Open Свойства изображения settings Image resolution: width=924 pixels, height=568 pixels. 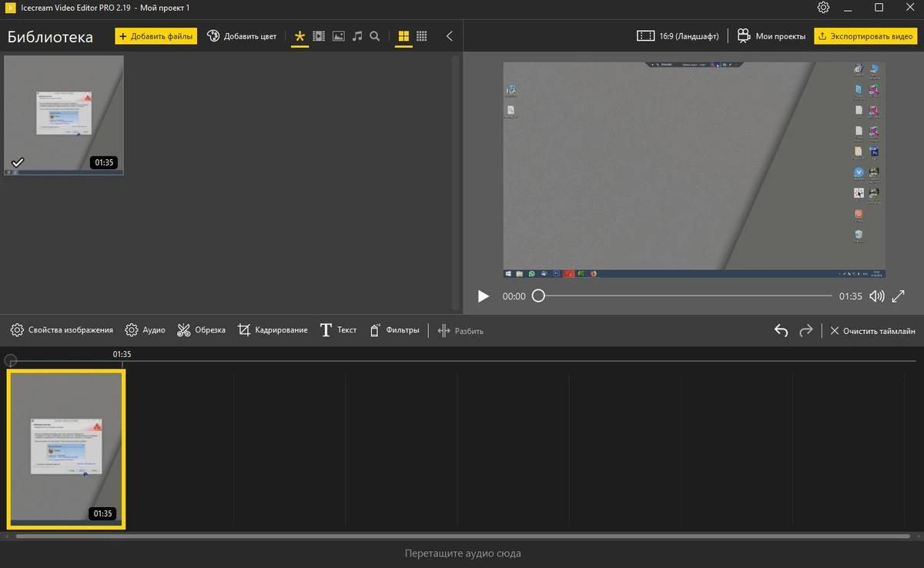pyautogui.click(x=62, y=330)
